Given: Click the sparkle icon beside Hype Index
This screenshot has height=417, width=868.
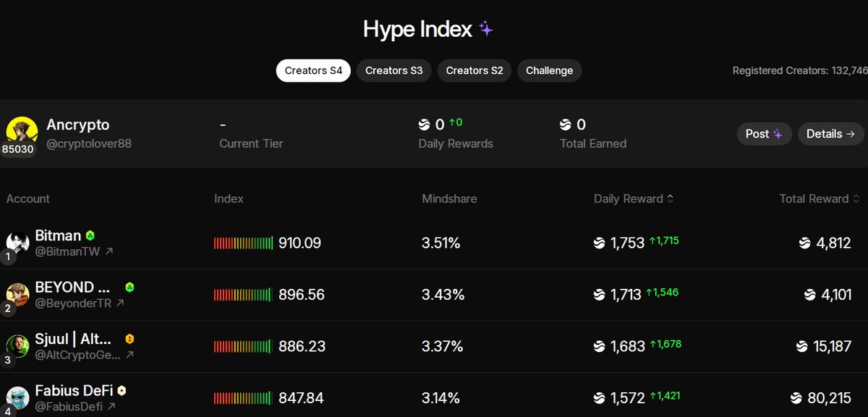Looking at the screenshot, I should [x=486, y=29].
